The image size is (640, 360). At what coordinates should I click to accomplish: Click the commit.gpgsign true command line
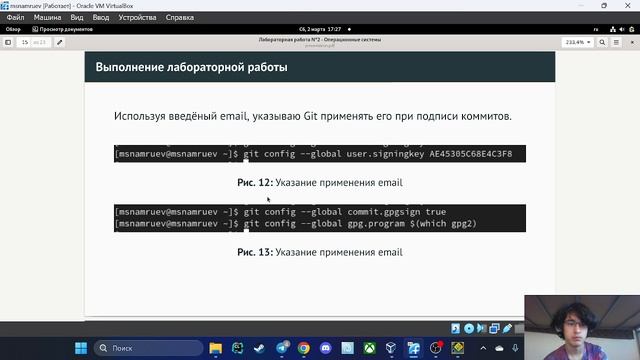coord(280,212)
